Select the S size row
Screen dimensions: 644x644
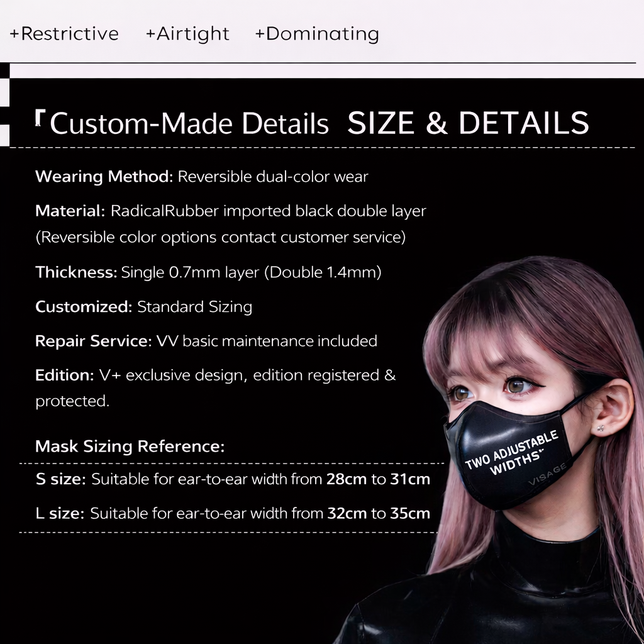tap(233, 479)
